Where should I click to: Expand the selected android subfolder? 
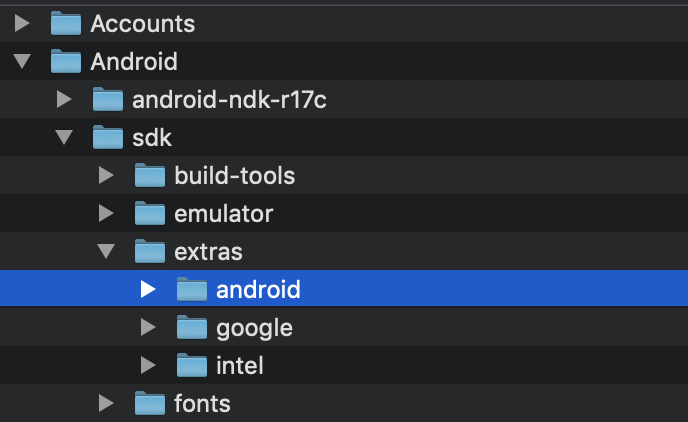[148, 289]
